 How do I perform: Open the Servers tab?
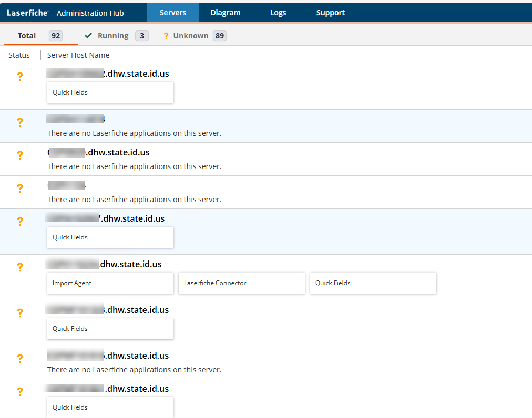[x=173, y=13]
